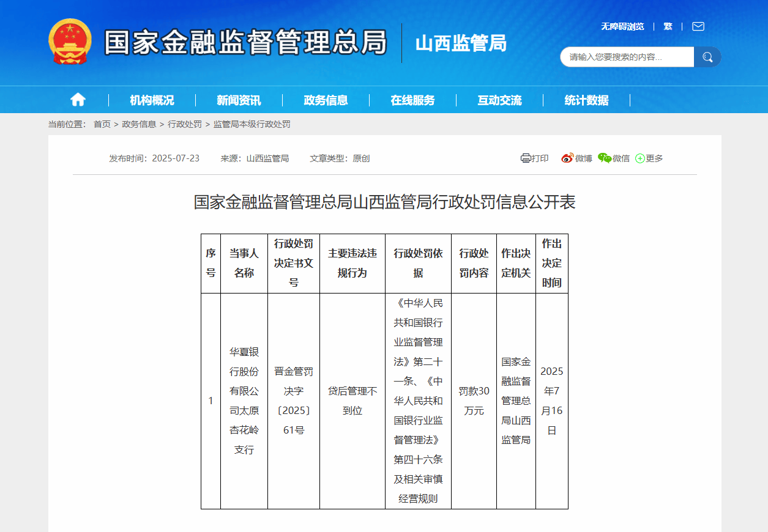
Task: Open the 新闻资讯 menu
Action: coord(239,100)
